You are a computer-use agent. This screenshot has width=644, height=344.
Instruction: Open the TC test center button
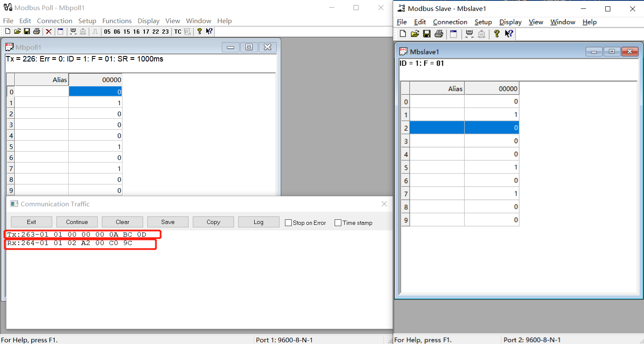tap(178, 32)
